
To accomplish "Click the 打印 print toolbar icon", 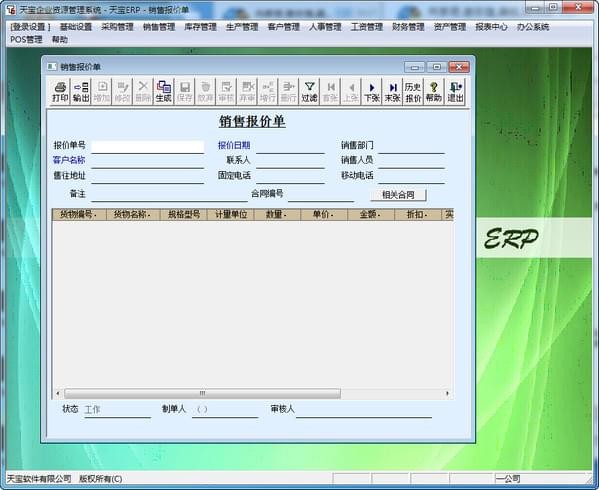I will [60, 92].
